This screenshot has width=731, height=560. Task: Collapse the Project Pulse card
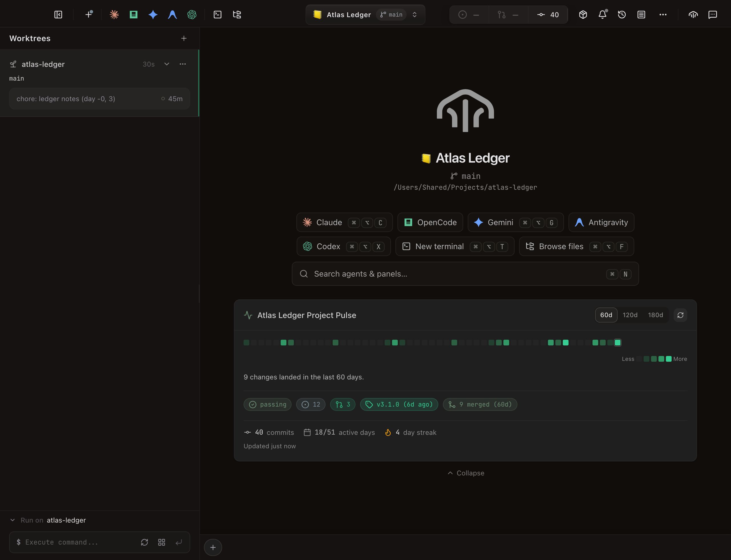tap(465, 473)
